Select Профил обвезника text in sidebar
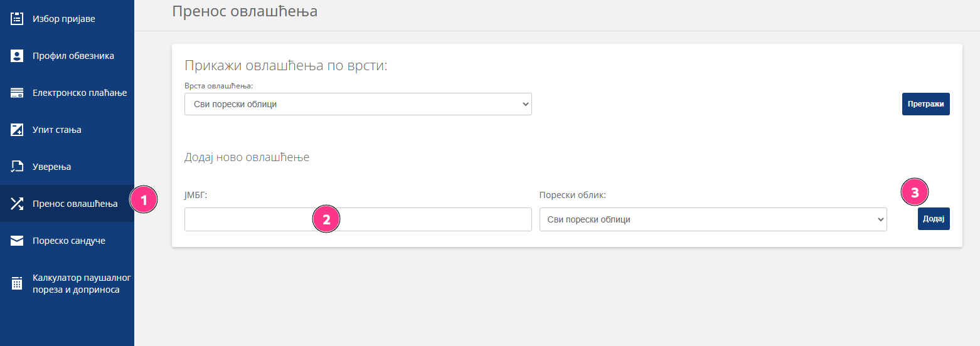 point(73,56)
